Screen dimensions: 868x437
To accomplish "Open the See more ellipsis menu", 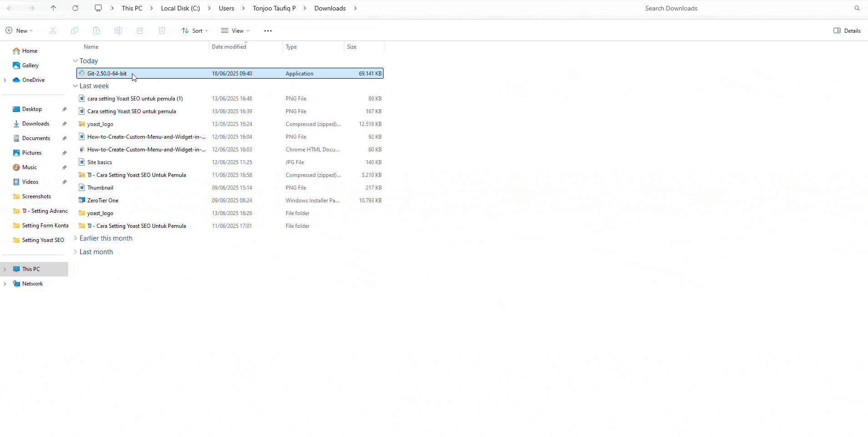I will tap(268, 30).
